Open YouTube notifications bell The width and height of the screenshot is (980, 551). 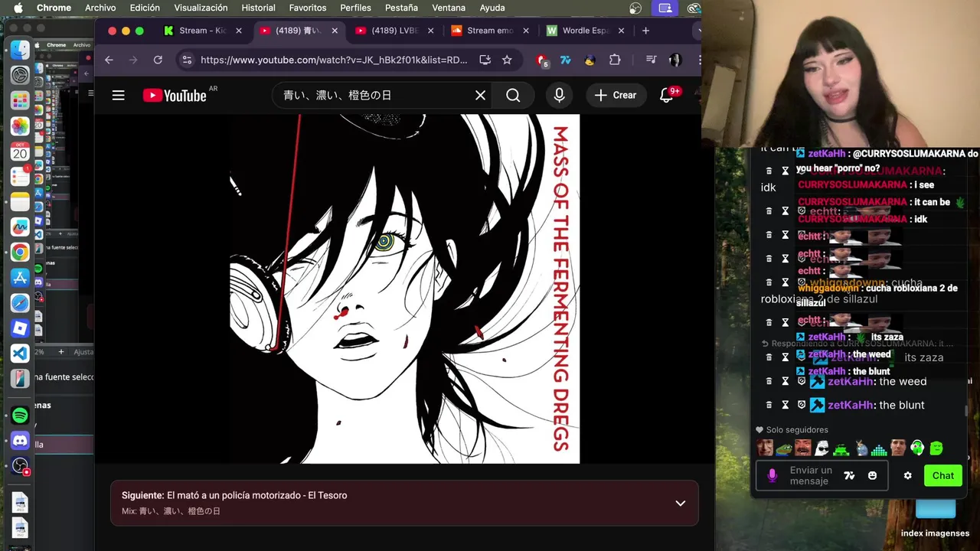pyautogui.click(x=666, y=96)
